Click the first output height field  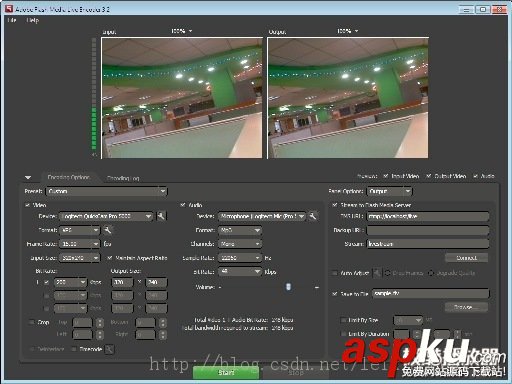click(156, 282)
